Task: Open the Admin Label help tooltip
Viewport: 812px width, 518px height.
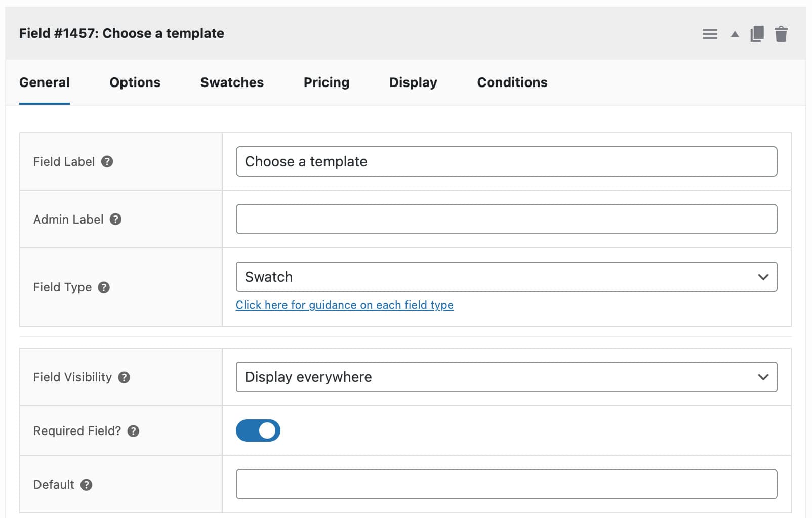Action: pos(115,219)
